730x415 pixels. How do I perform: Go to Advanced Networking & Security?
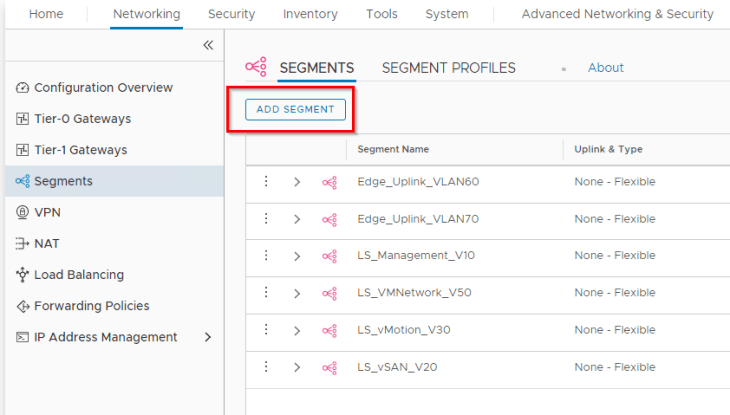click(x=617, y=14)
